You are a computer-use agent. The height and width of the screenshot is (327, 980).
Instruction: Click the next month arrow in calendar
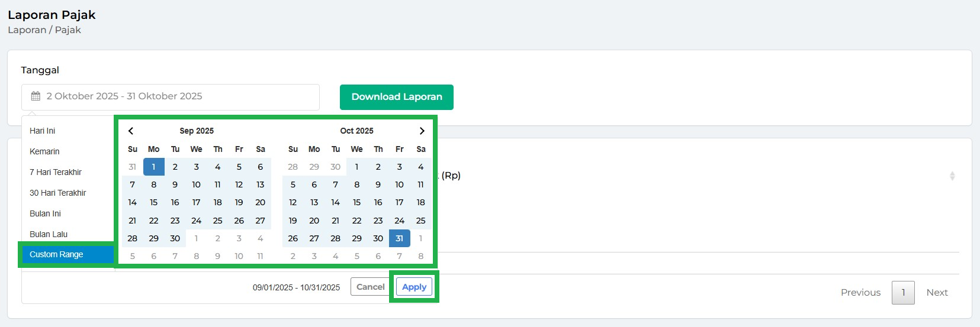point(422,131)
